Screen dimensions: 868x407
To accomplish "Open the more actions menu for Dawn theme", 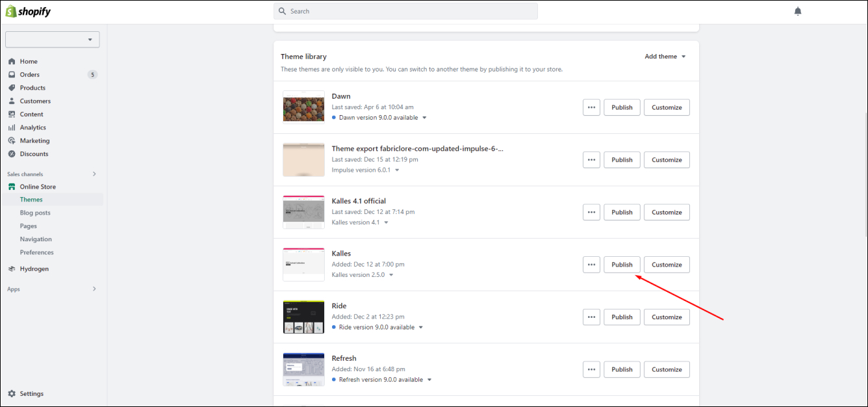I will click(x=591, y=107).
